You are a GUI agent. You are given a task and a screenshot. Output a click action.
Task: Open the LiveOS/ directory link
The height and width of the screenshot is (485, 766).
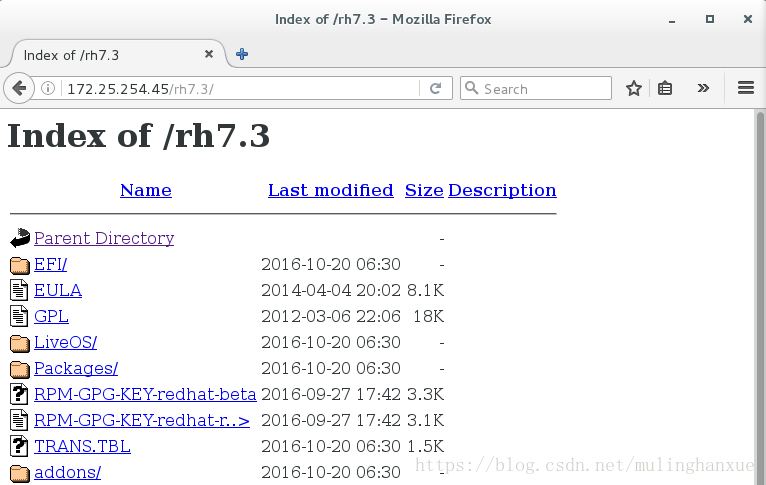pos(65,342)
